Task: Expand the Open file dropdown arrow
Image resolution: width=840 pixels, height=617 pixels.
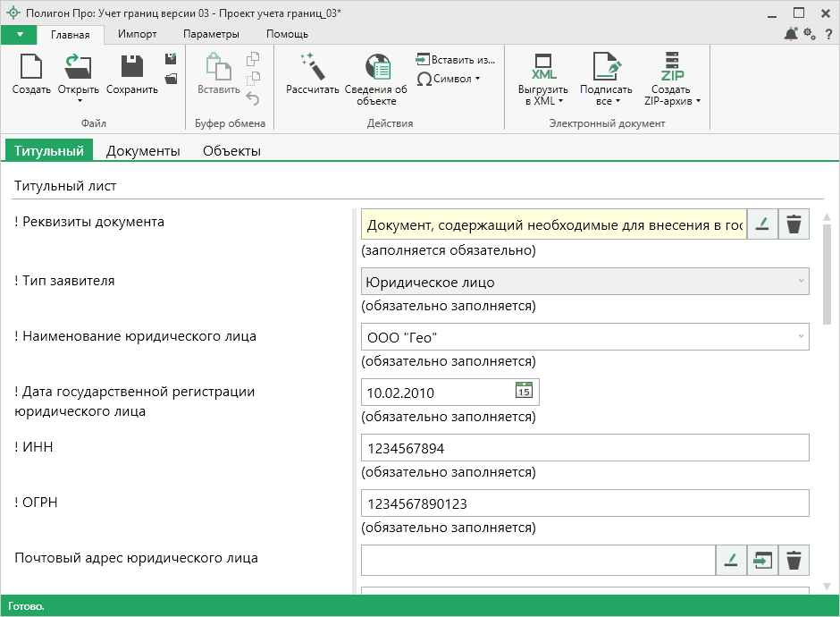Action: click(x=78, y=101)
